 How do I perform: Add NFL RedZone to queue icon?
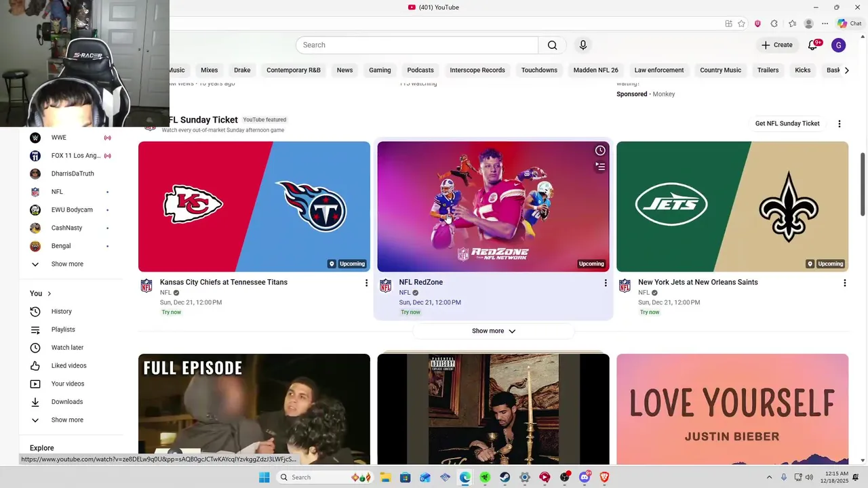(600, 166)
